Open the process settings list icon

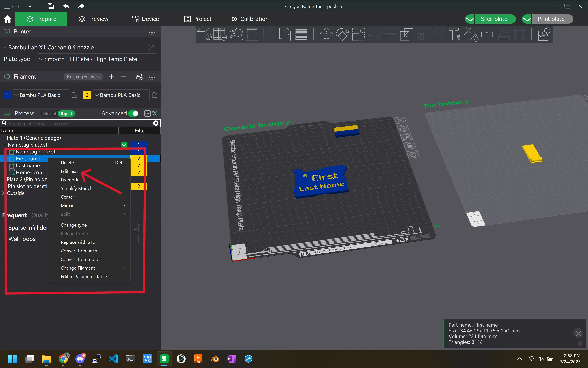coord(147,113)
